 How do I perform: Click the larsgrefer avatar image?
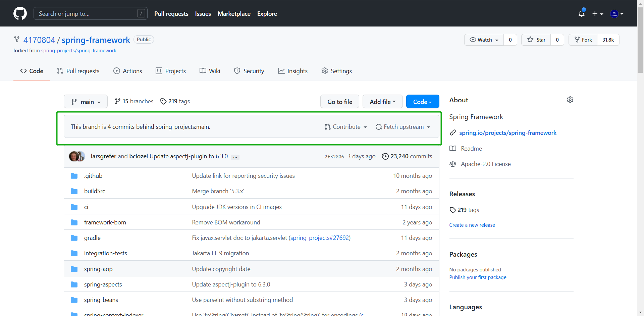74,156
